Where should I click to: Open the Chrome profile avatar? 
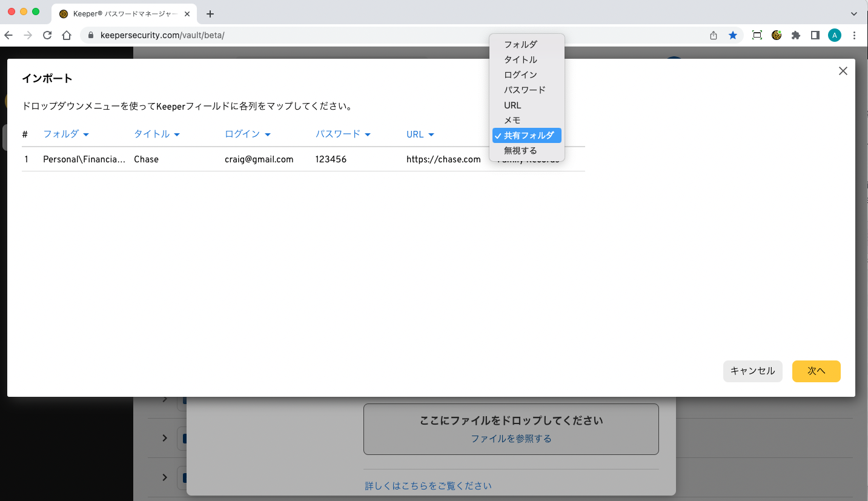click(835, 35)
